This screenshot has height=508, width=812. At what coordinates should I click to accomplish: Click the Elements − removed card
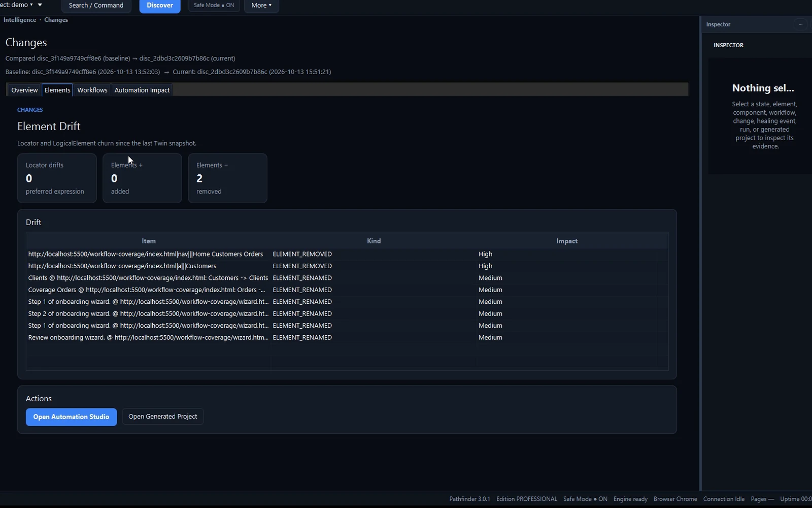227,178
